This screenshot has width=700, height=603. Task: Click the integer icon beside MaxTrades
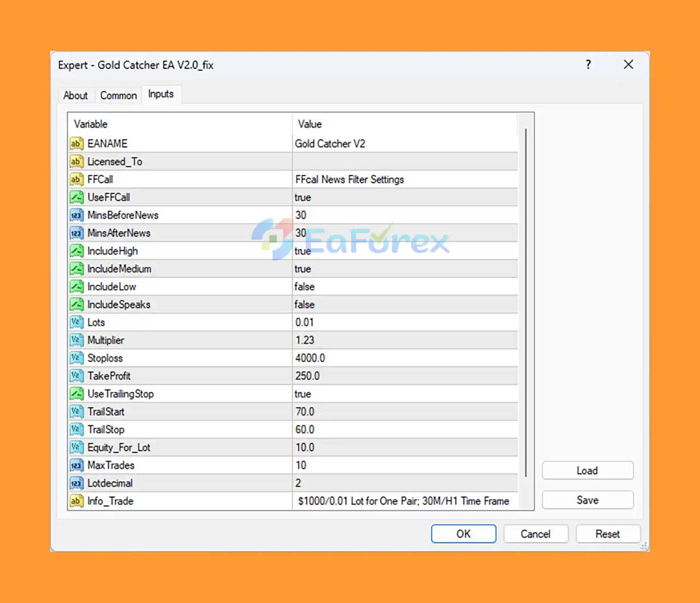(76, 466)
